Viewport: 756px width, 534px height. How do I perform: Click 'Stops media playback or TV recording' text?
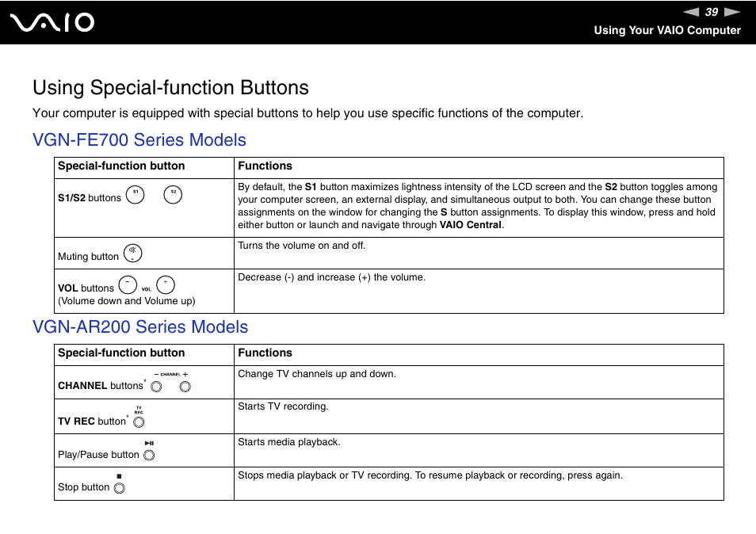coord(324,475)
